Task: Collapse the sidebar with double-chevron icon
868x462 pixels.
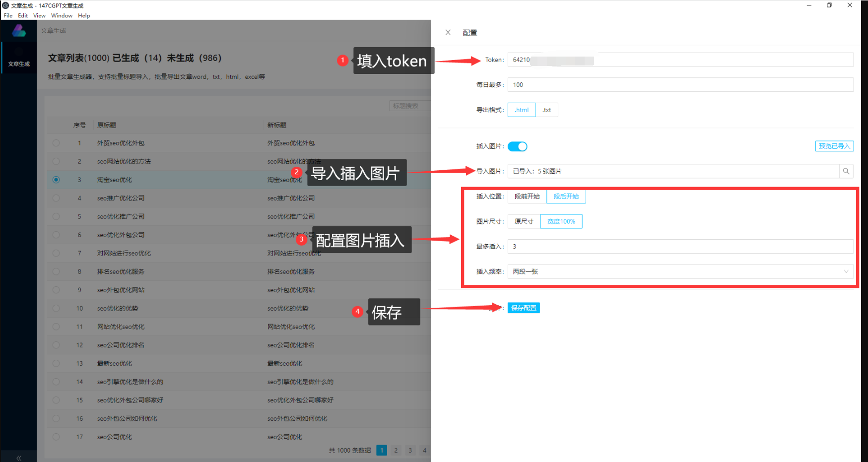Action: pyautogui.click(x=19, y=458)
